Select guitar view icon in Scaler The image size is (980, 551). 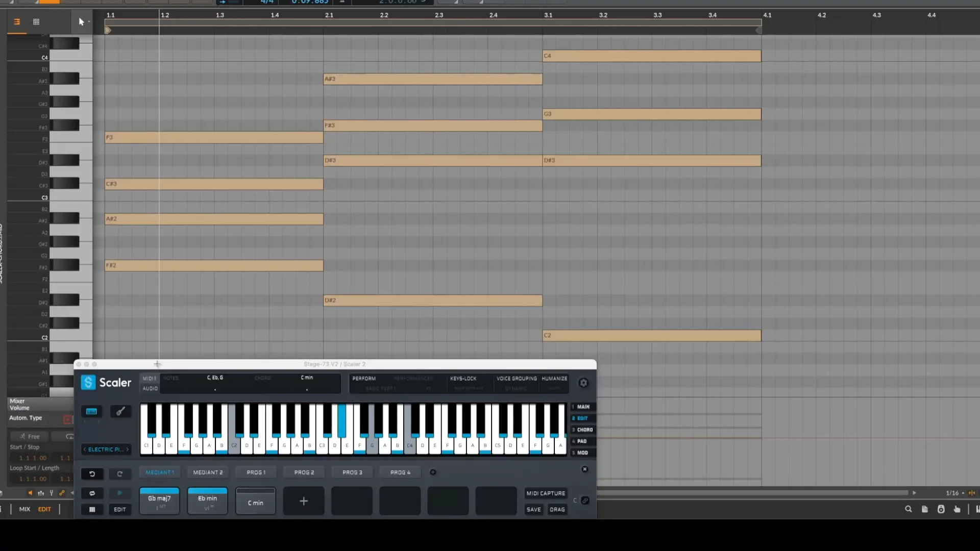click(120, 411)
